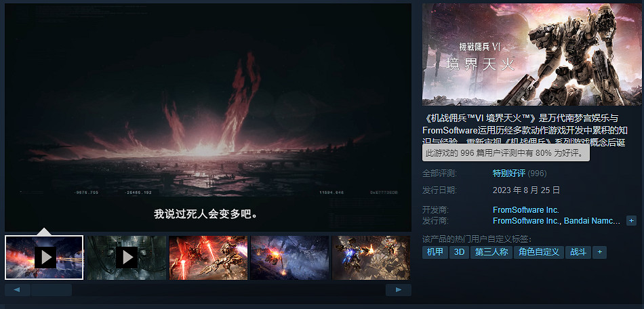Add a tag with the plus button
The image size is (644, 309).
point(600,252)
